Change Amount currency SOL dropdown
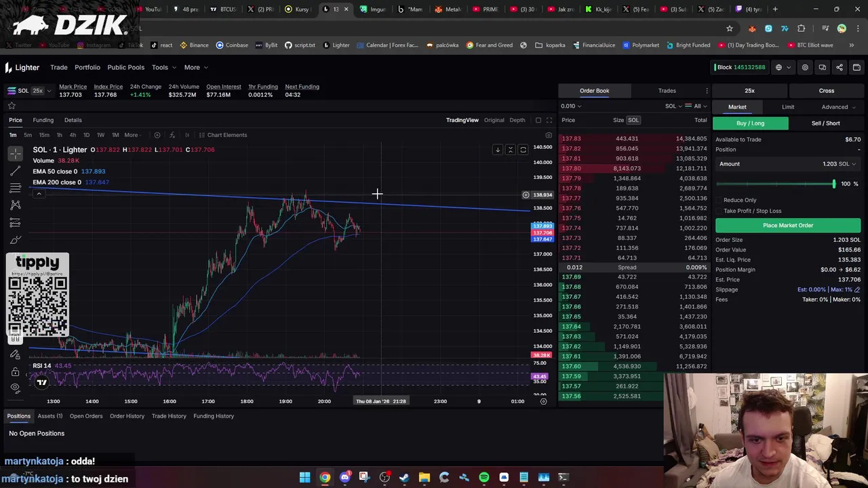The width and height of the screenshot is (868, 488). (x=846, y=164)
